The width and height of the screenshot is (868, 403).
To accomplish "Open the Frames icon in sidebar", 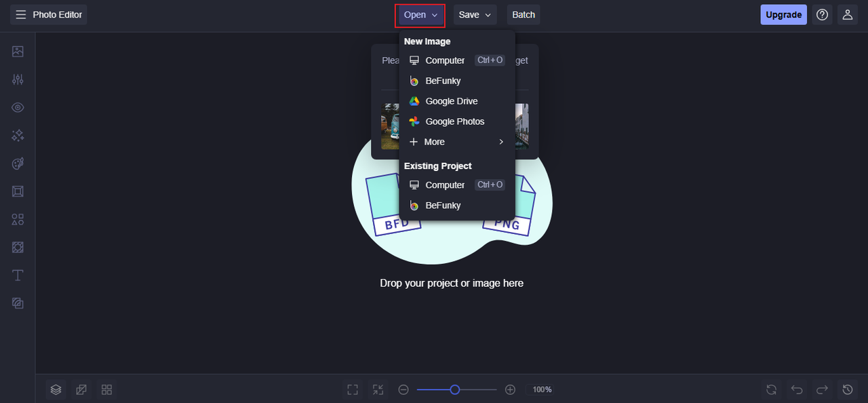I will 18,191.
